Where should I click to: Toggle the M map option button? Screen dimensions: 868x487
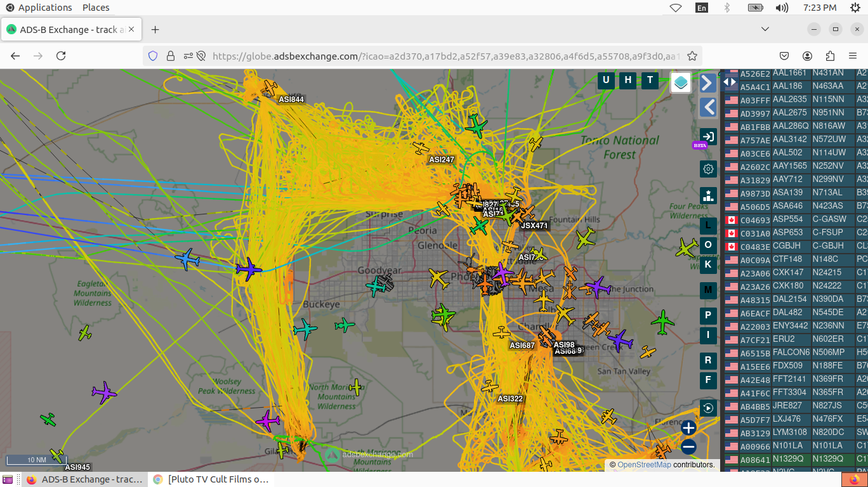coord(708,290)
